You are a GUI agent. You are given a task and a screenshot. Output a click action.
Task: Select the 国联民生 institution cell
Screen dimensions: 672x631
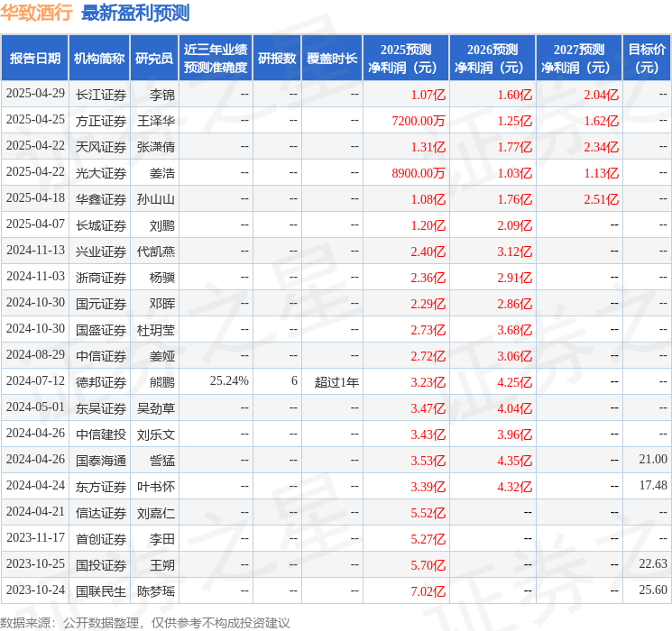pos(101,591)
